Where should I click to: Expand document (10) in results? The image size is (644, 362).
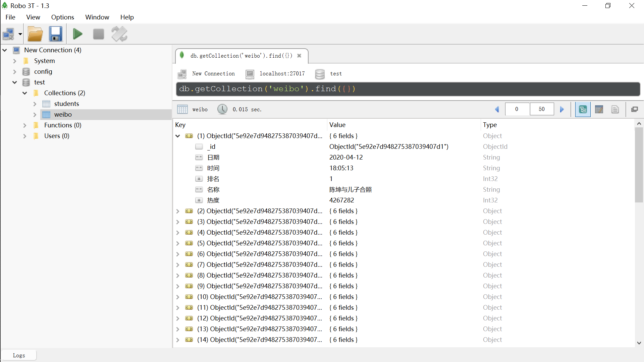178,297
